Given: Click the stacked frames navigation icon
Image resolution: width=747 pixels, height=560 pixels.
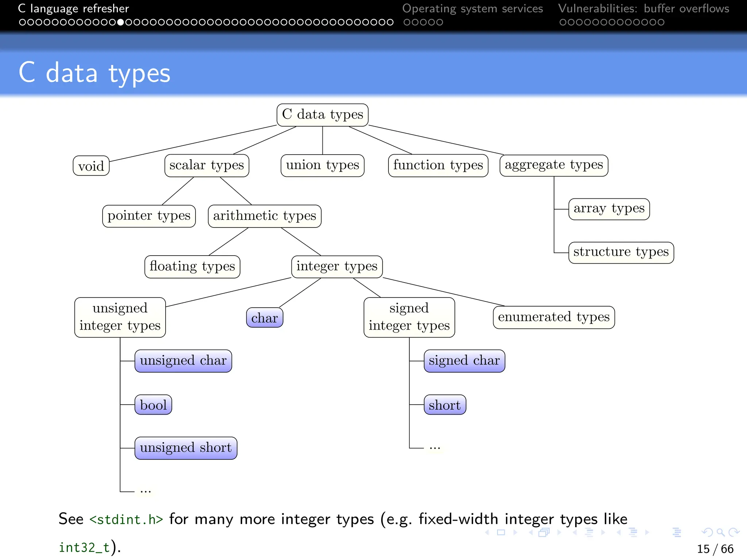Looking at the screenshot, I should coord(544,533).
